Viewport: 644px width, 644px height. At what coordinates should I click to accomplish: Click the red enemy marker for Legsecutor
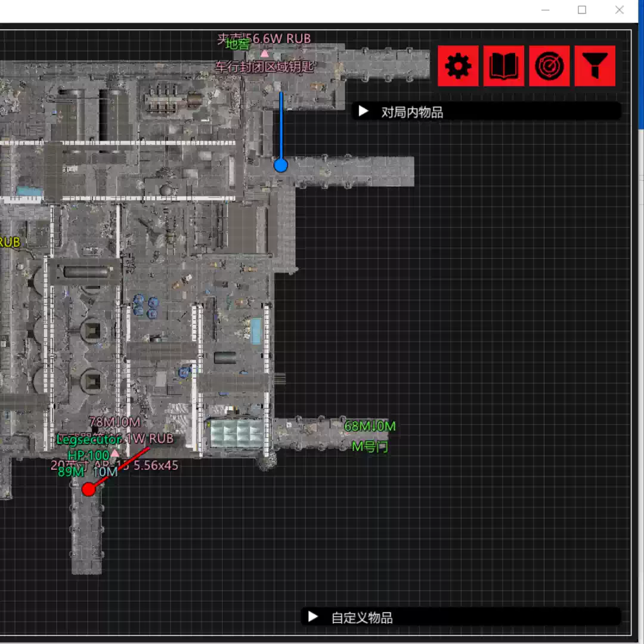(x=88, y=490)
